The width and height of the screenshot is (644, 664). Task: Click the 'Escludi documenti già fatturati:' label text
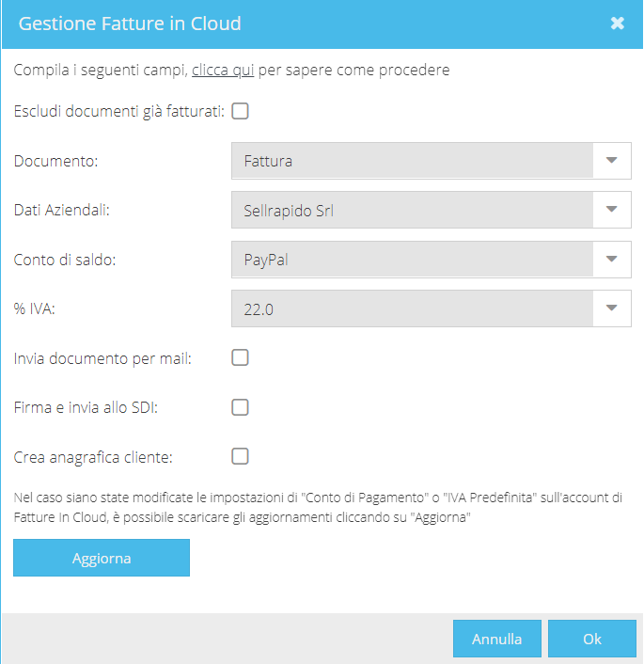pyautogui.click(x=119, y=111)
